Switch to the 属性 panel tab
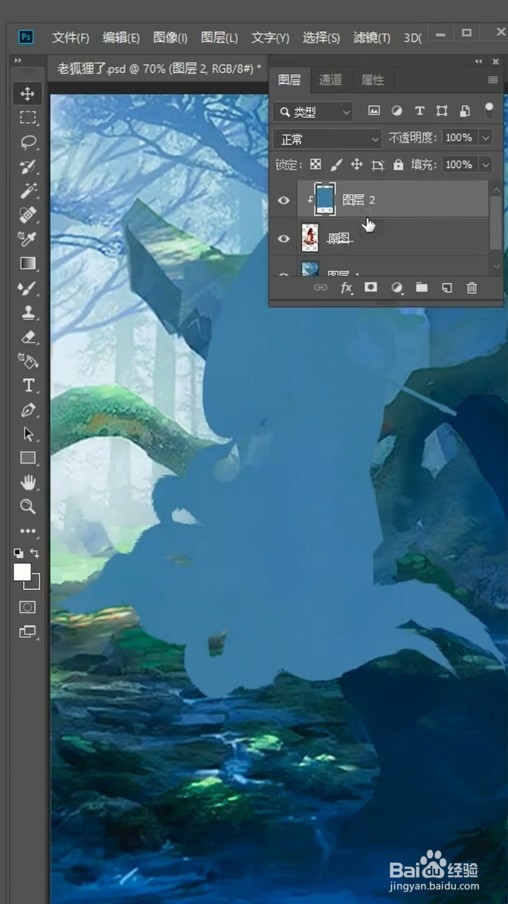Screen dimensions: 508x904 pos(372,80)
